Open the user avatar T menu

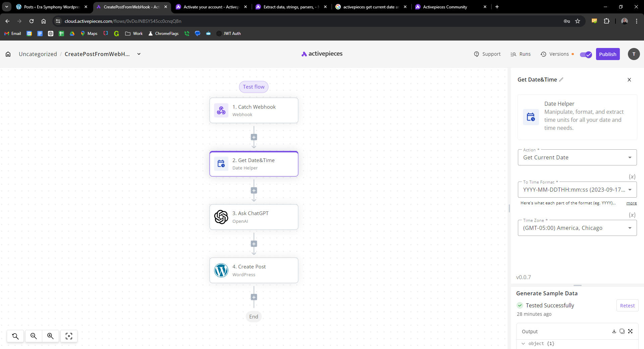[x=634, y=54]
